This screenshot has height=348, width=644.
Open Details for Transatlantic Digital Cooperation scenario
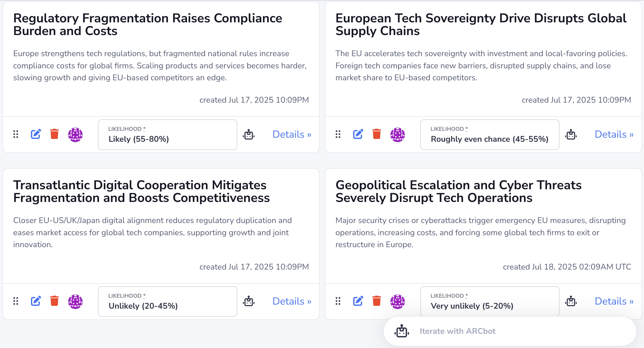[x=292, y=301]
